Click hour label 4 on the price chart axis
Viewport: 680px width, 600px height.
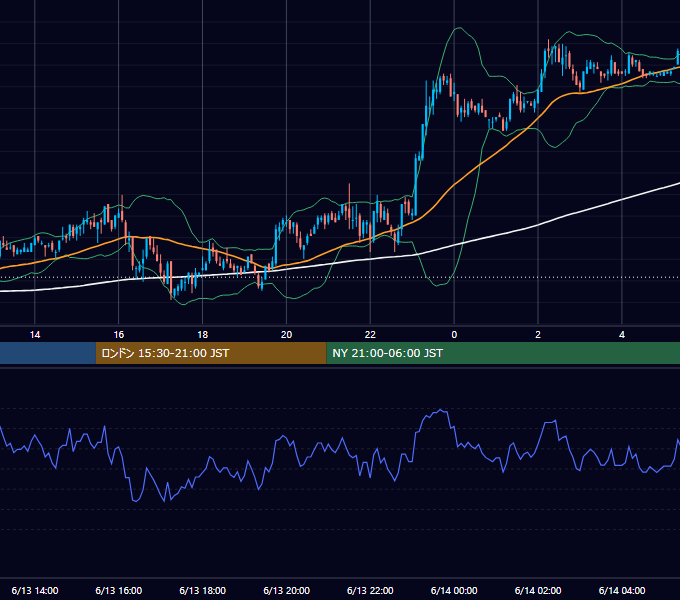[x=622, y=335]
